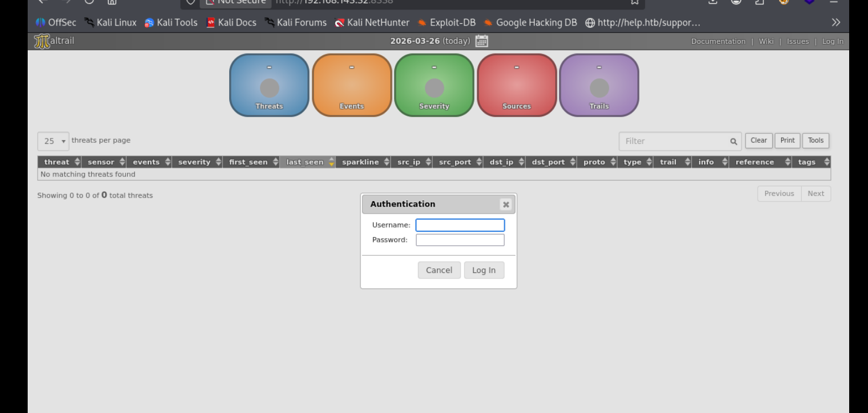Select the red Sources summary tile
This screenshot has width=868, height=413.
516,85
